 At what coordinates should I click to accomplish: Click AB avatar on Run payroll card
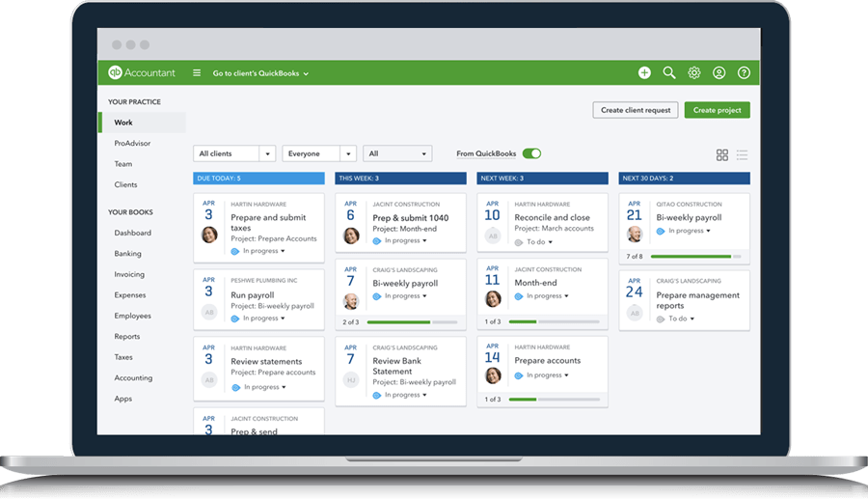pyautogui.click(x=209, y=313)
